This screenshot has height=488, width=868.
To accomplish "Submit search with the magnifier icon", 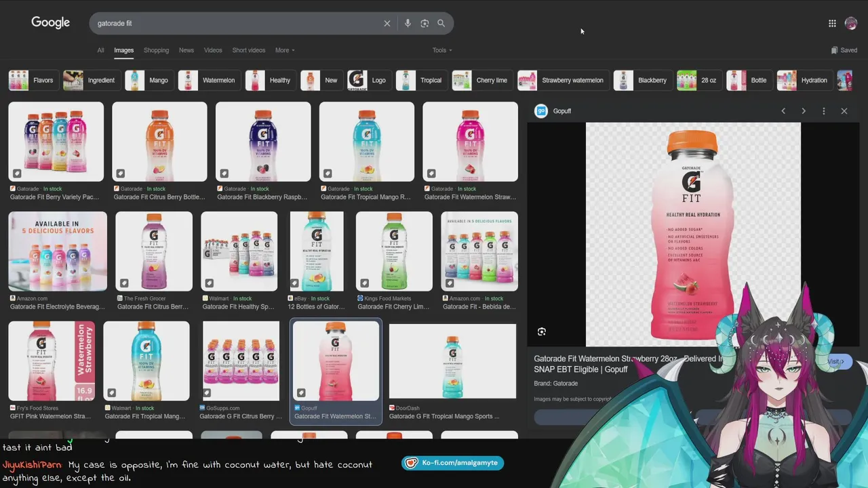I will coord(441,23).
